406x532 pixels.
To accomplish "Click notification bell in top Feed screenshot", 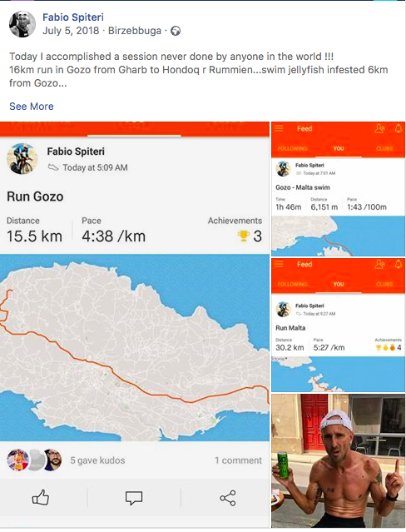I will click(x=399, y=128).
